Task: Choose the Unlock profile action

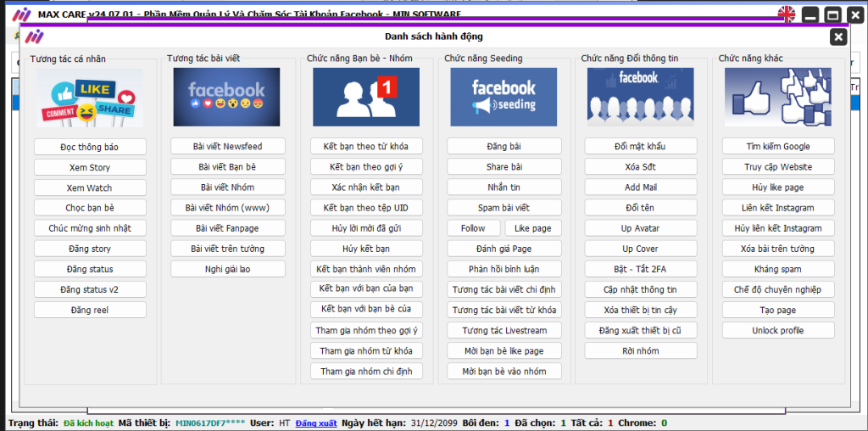Action: coord(778,331)
